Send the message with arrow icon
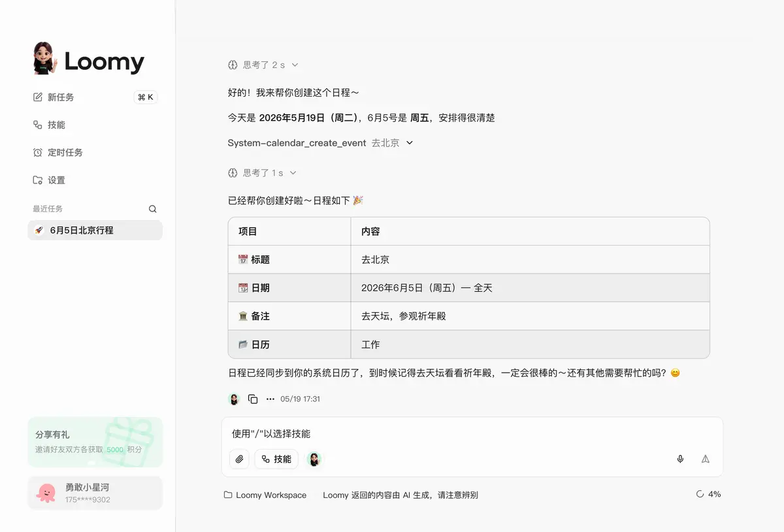 pos(706,459)
